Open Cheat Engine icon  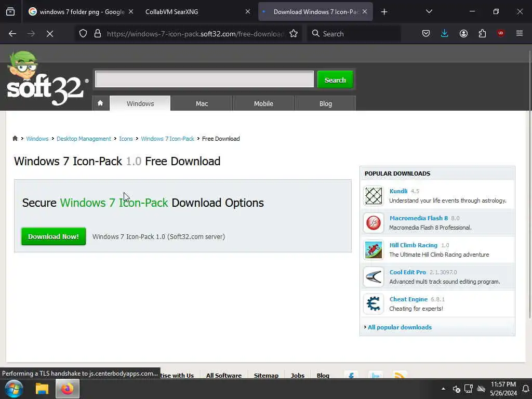pos(373,303)
